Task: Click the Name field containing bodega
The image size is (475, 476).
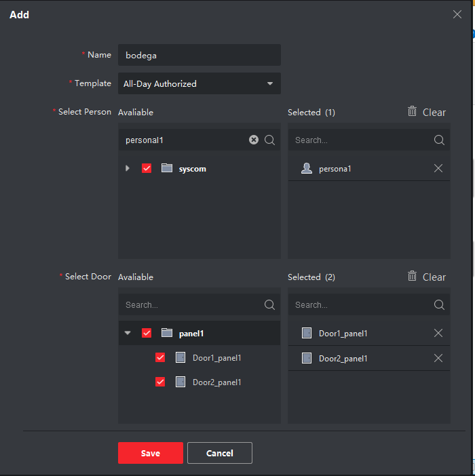Action: (x=199, y=55)
